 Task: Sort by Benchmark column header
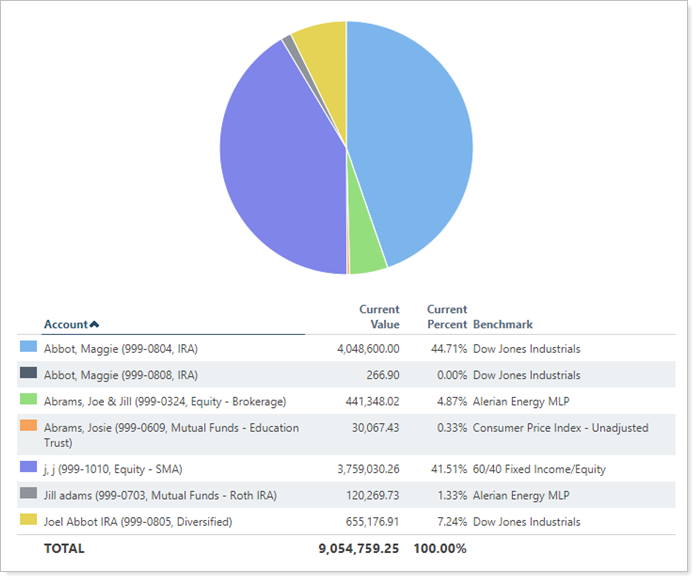coord(502,324)
